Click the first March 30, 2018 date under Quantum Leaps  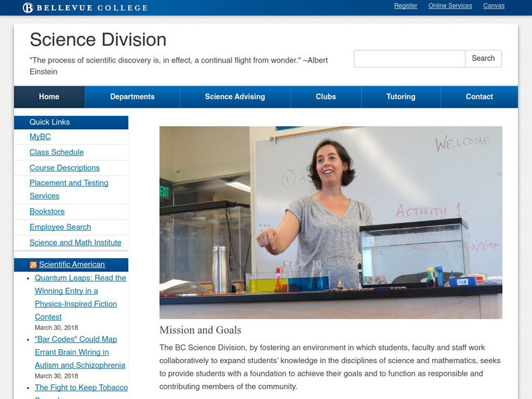pos(57,328)
